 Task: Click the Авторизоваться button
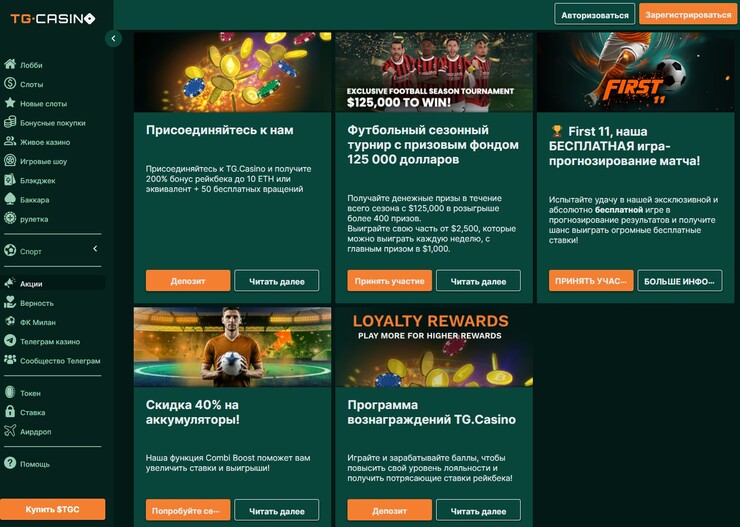point(595,15)
